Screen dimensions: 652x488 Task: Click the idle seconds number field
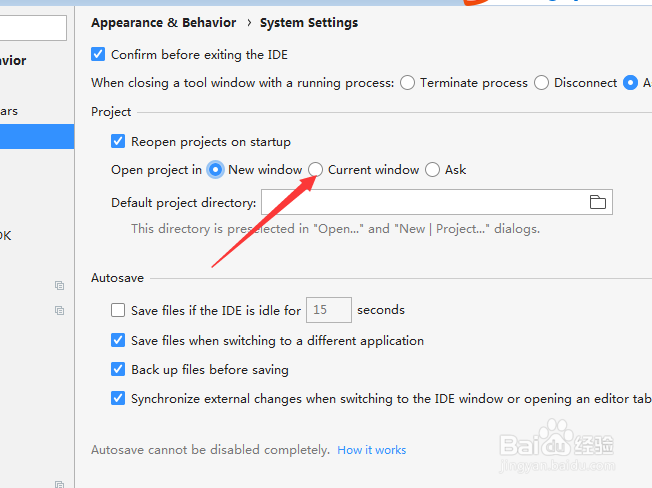[x=328, y=311]
